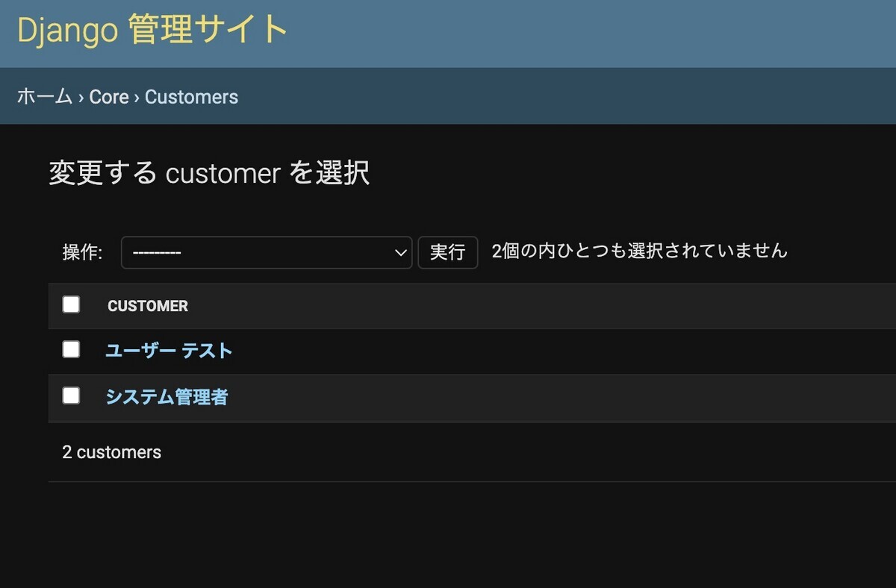
Task: Check the checkbox beside システム管理者
Action: tap(71, 395)
